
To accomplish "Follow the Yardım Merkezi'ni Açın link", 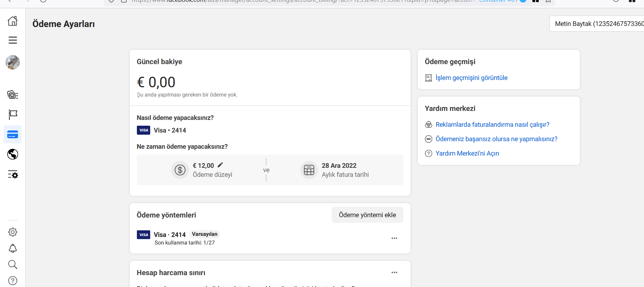I will [x=467, y=153].
